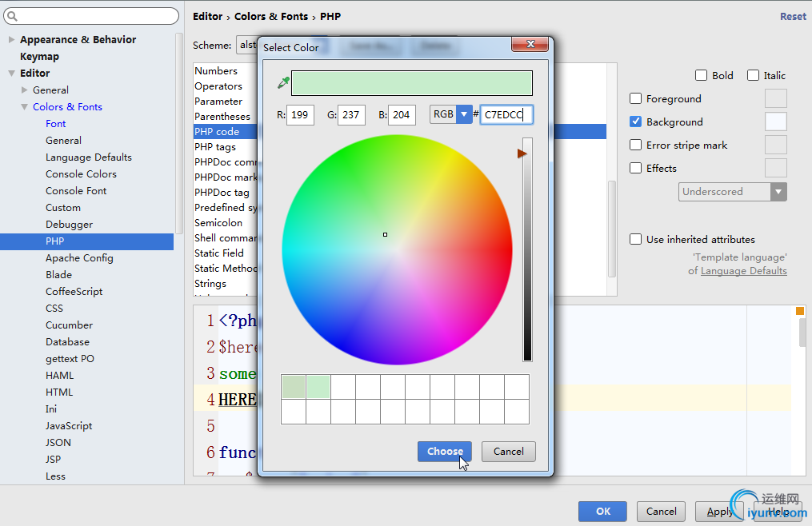
Task: Toggle the Italic checkbox
Action: tap(753, 76)
